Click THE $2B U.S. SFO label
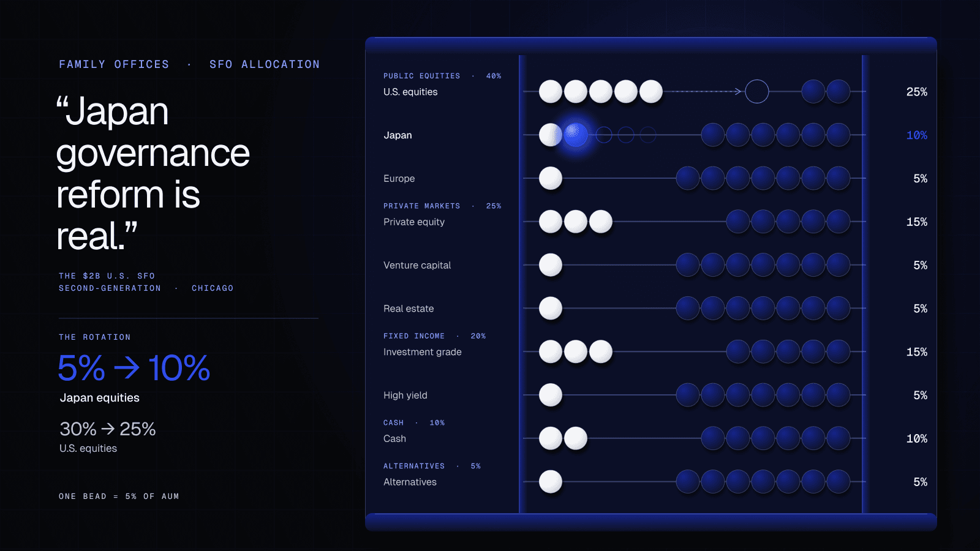980x551 pixels. coord(107,276)
